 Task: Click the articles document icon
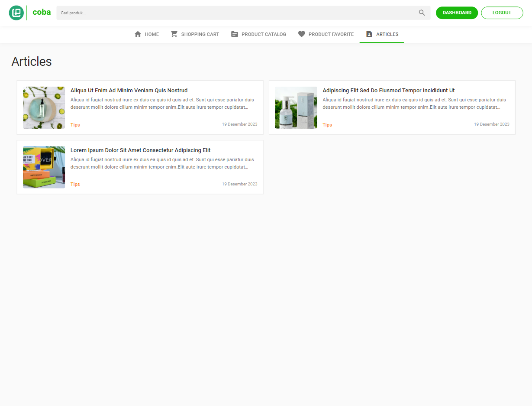(x=369, y=34)
